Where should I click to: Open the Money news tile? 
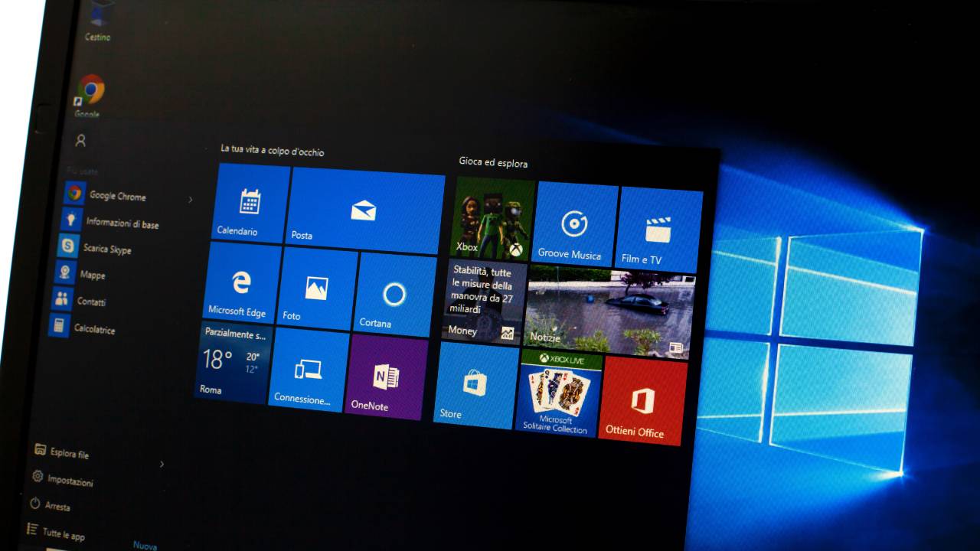coord(485,302)
